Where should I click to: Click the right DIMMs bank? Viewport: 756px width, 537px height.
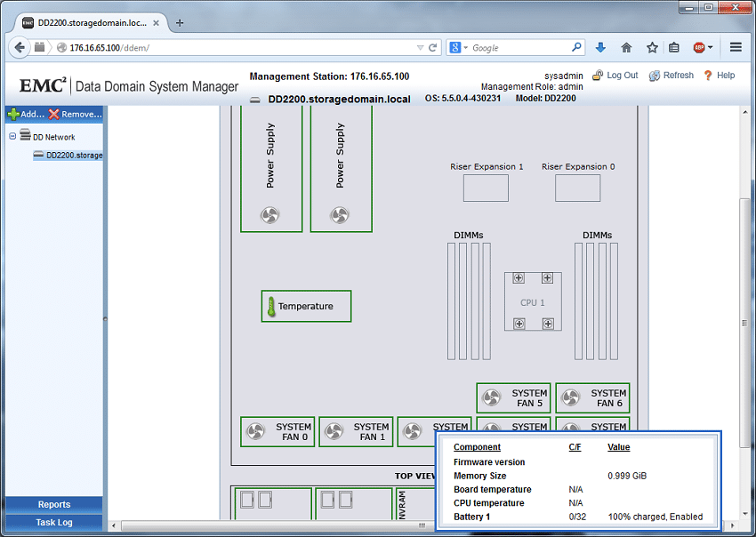click(597, 301)
